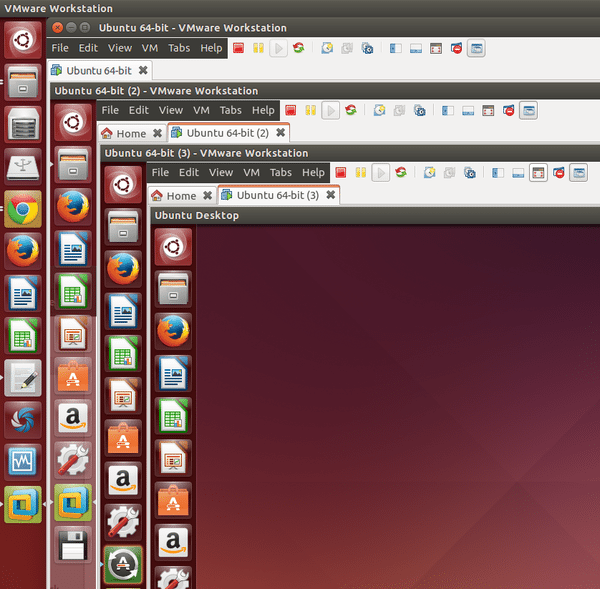Viewport: 600px width, 589px height.
Task: Open LibreOffice Calc in second guest launcher
Action: 123,354
